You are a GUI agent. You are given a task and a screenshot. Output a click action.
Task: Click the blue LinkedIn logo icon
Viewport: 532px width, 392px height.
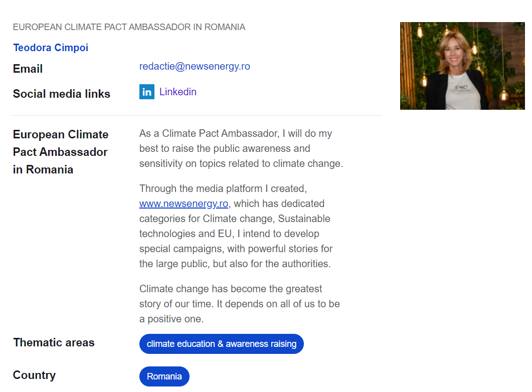[146, 92]
